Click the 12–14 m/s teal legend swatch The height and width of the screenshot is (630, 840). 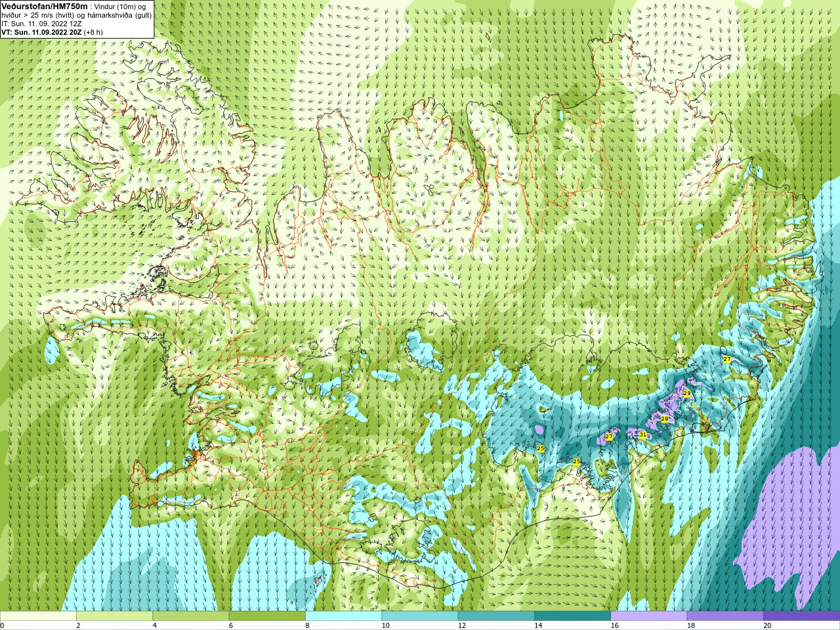tap(495, 616)
